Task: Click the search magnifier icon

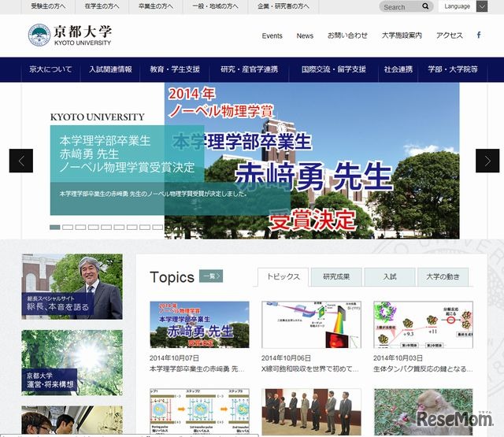Action: pos(425,6)
